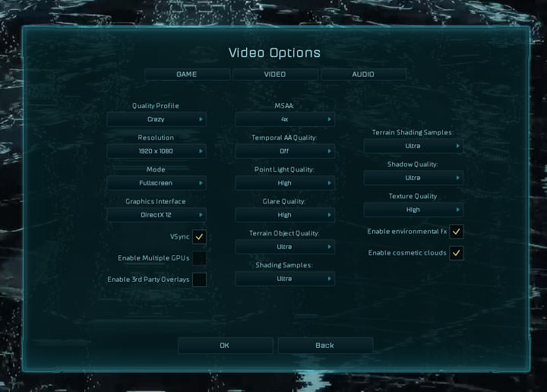The image size is (547, 392).
Task: Click the Back button
Action: click(325, 346)
